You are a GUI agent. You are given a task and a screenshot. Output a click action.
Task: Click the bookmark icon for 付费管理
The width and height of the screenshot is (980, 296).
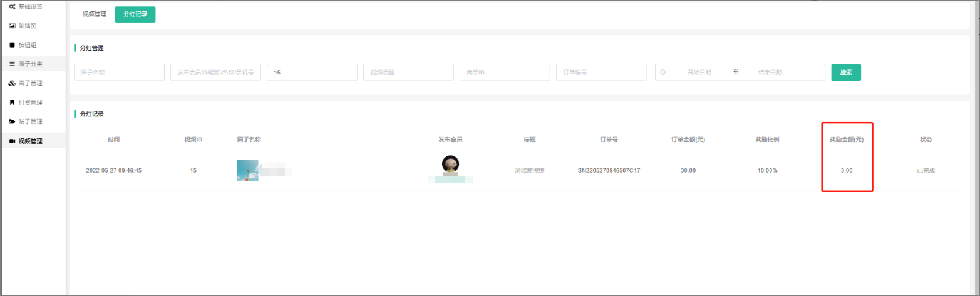click(12, 102)
